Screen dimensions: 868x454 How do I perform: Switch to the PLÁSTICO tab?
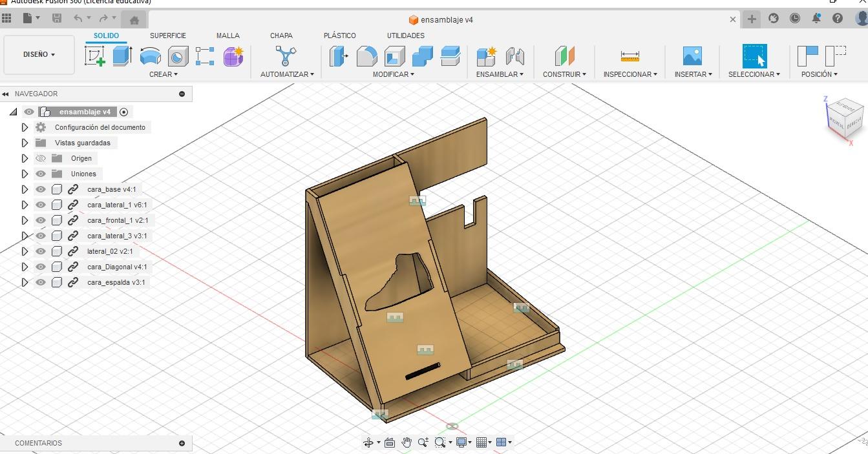click(339, 36)
